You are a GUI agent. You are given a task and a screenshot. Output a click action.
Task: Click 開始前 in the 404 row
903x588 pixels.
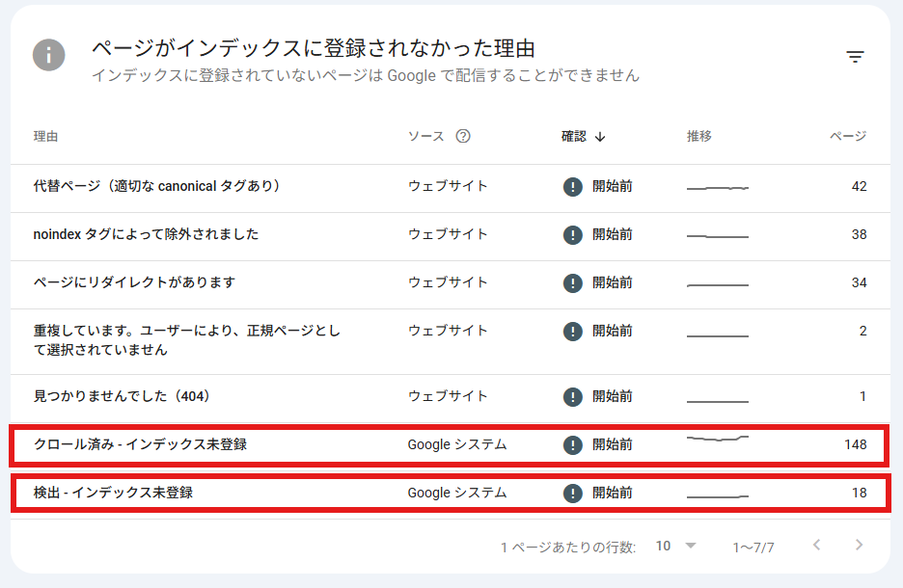pos(613,397)
